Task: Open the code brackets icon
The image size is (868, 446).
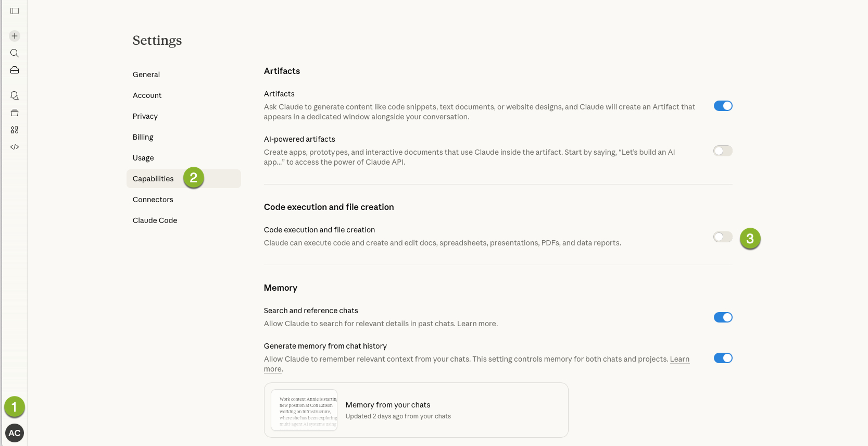Action: (x=15, y=147)
